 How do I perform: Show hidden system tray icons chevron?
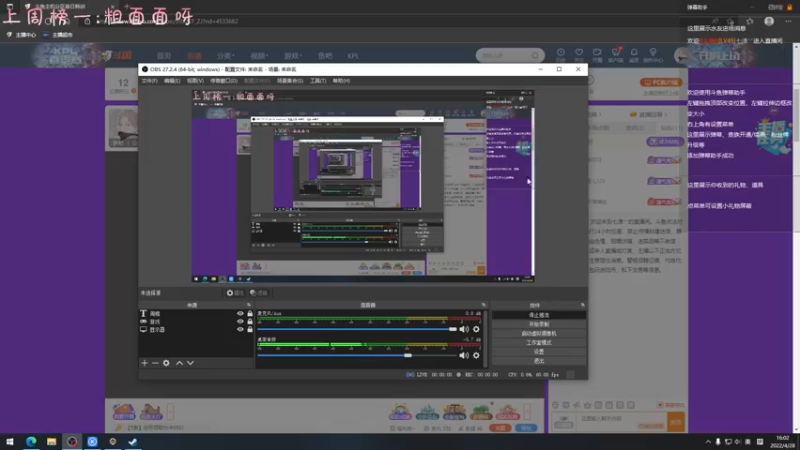pos(708,442)
